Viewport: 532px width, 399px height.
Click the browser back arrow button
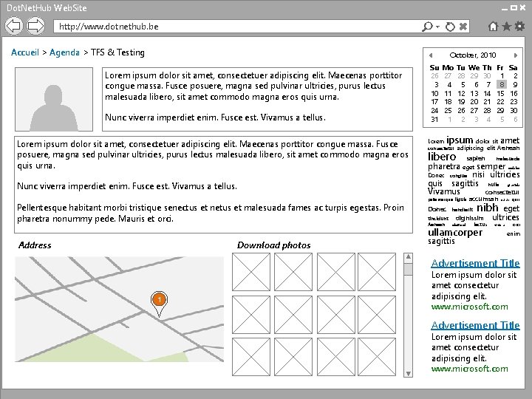pos(13,26)
